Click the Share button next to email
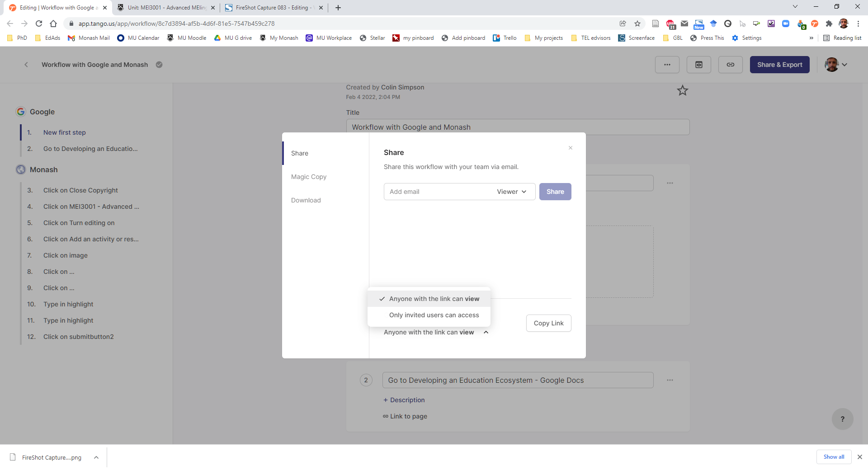This screenshot has height=470, width=868. coord(555,192)
